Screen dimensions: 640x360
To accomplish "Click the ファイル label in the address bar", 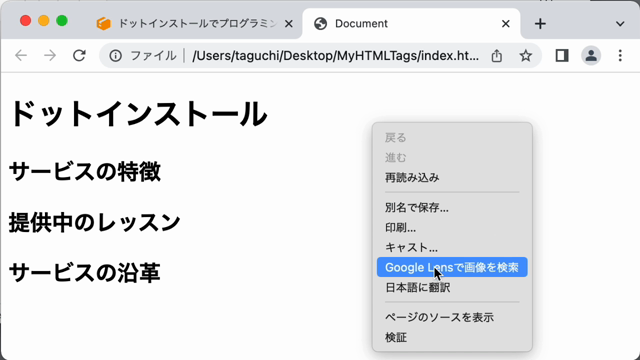I will click(x=153, y=56).
